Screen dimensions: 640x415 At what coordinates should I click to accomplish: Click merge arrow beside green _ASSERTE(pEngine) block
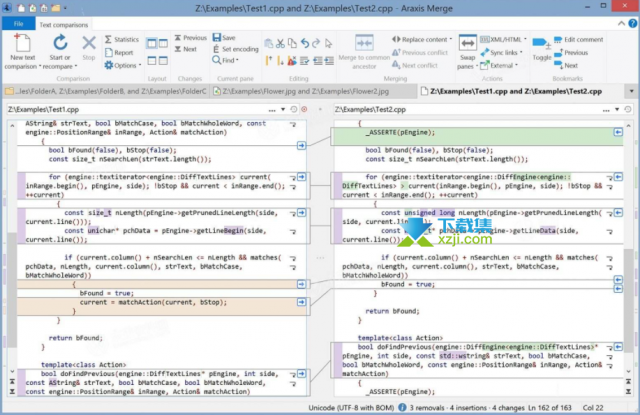(x=618, y=132)
